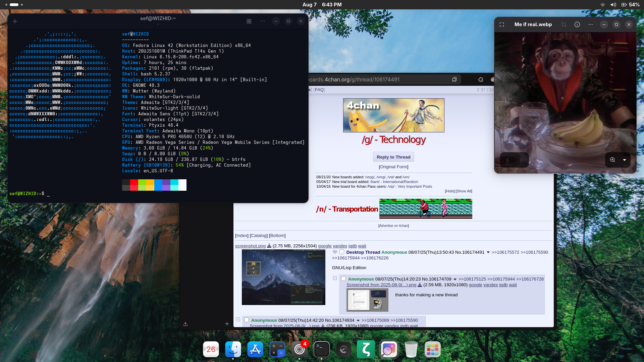Toggle fullscreen in the image viewer
The width and height of the screenshot is (644, 362).
pyautogui.click(x=502, y=24)
